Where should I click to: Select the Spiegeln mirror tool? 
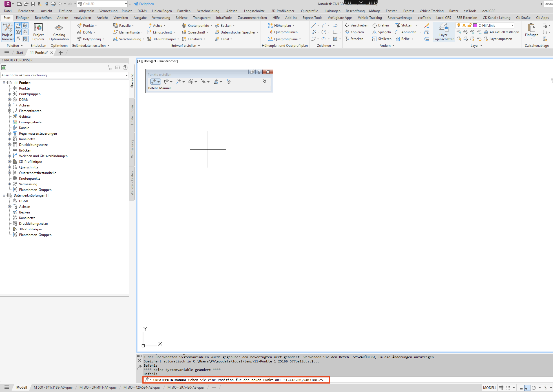(381, 32)
